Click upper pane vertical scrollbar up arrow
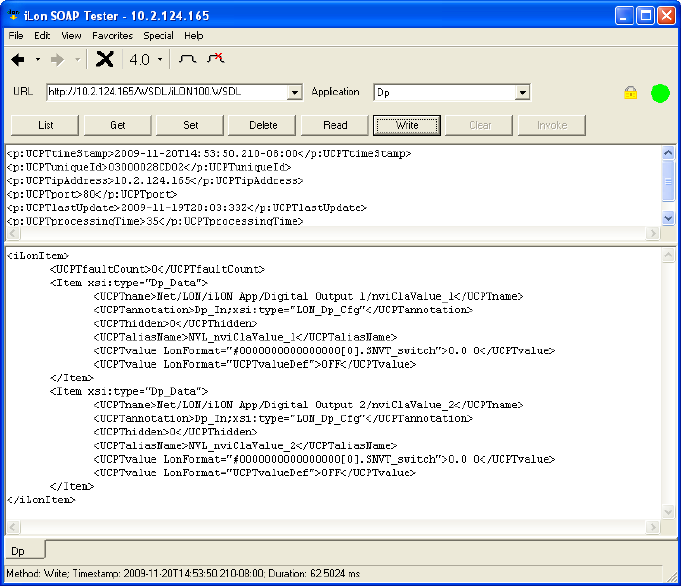The width and height of the screenshot is (681, 586). (668, 153)
